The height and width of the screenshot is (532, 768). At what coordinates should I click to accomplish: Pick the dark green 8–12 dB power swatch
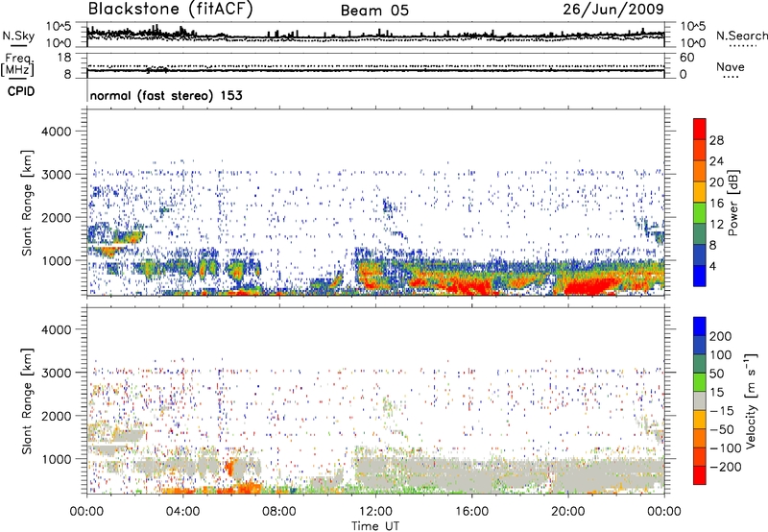tap(700, 234)
